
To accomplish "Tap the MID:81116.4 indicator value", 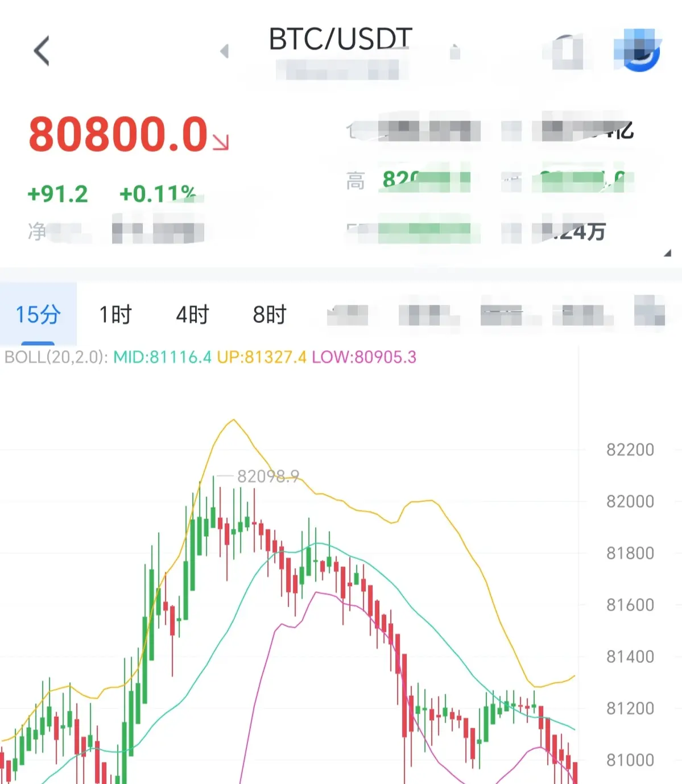I will (x=163, y=358).
